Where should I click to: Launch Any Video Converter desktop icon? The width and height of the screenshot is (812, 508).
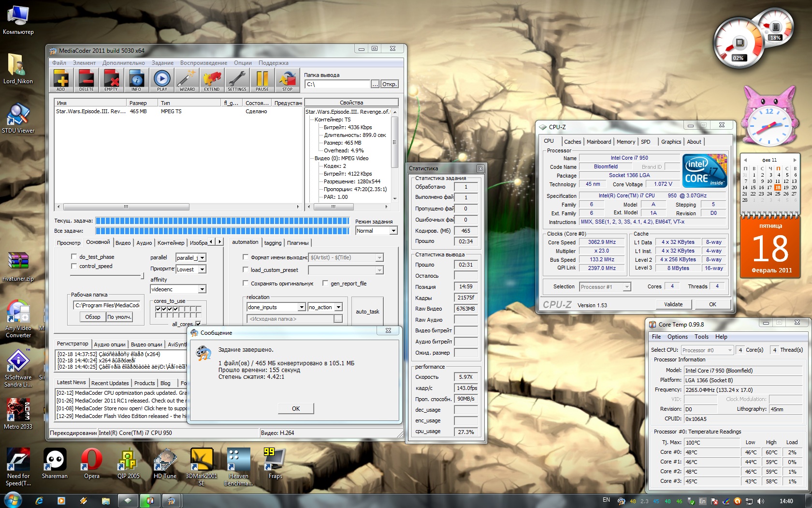[x=18, y=318]
